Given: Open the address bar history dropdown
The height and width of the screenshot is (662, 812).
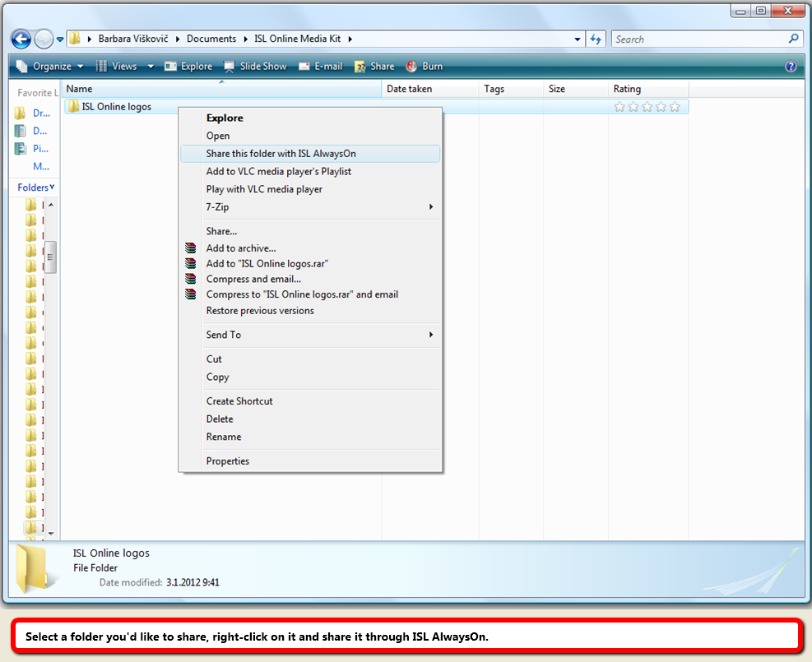Looking at the screenshot, I should 578,39.
